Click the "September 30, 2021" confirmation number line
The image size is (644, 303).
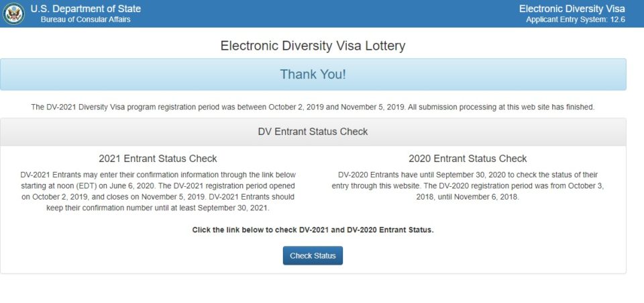click(x=158, y=208)
